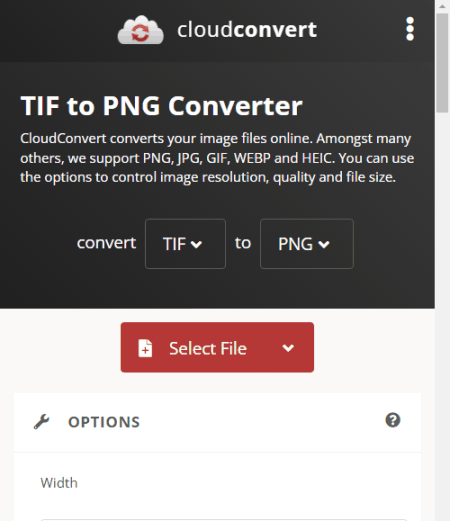Click the Width option label
Image resolution: width=450 pixels, height=521 pixels.
59,483
